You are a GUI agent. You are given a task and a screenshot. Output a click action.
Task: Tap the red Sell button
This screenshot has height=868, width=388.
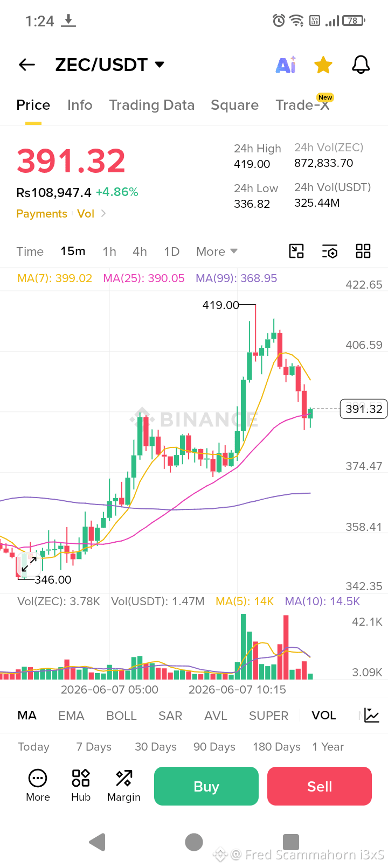tap(320, 786)
